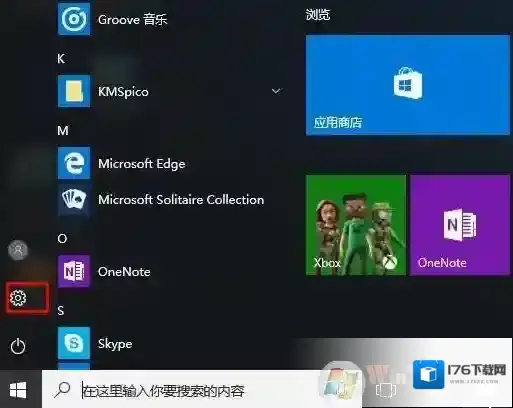This screenshot has height=408, width=513.
Task: Select the Microsoft Edge text label
Action: pos(142,164)
